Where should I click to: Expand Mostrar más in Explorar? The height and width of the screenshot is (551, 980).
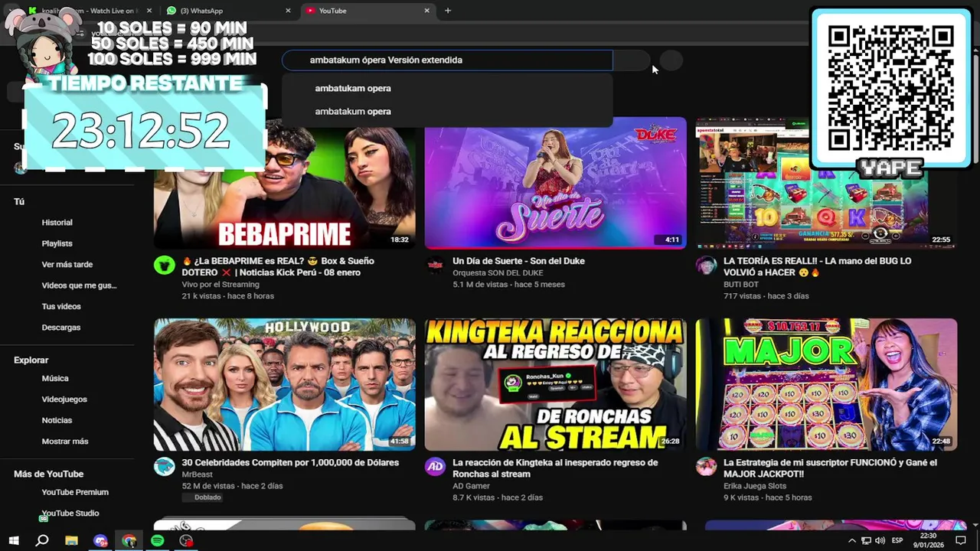64,442
